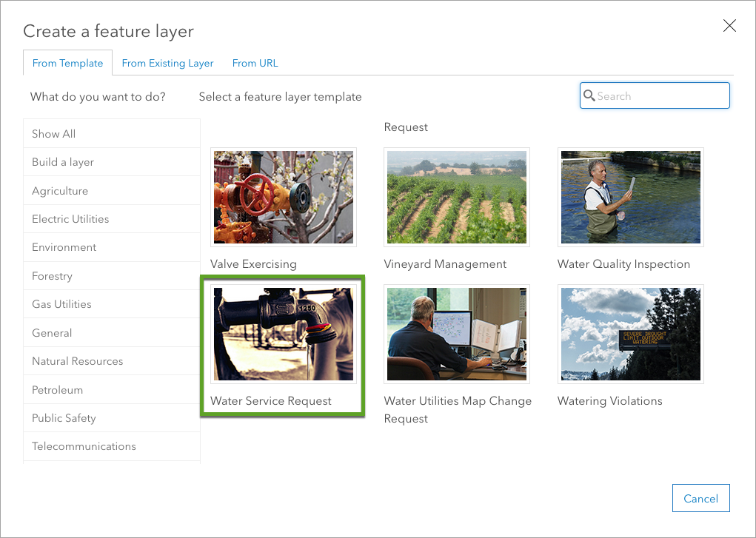The height and width of the screenshot is (538, 756).
Task: Switch to the From Existing Layer tab
Action: pyautogui.click(x=167, y=63)
